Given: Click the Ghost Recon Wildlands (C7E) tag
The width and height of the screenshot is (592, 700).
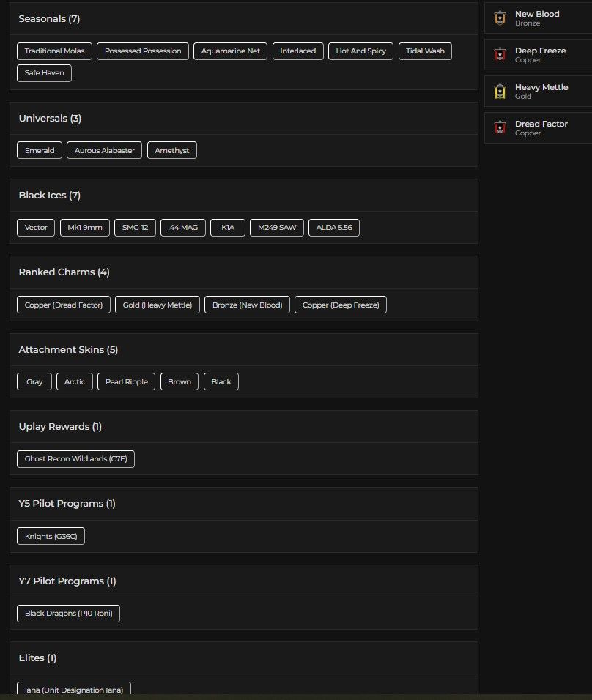Looking at the screenshot, I should point(76,459).
